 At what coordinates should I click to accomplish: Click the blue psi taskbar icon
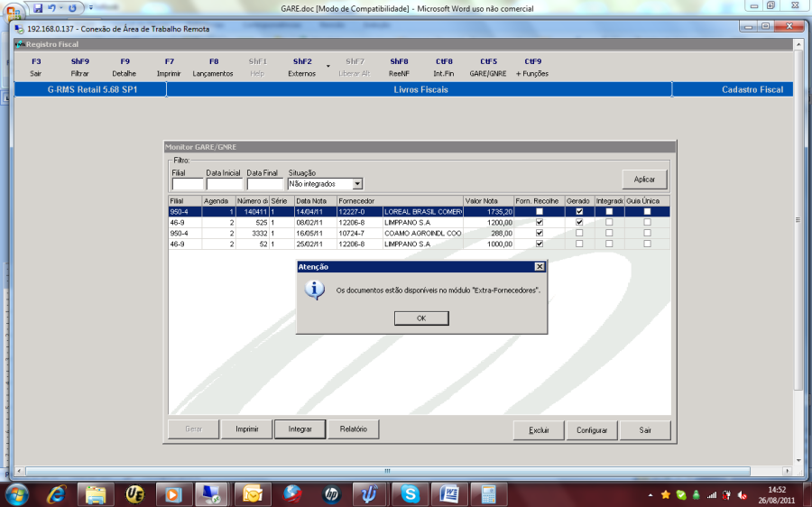coord(370,494)
